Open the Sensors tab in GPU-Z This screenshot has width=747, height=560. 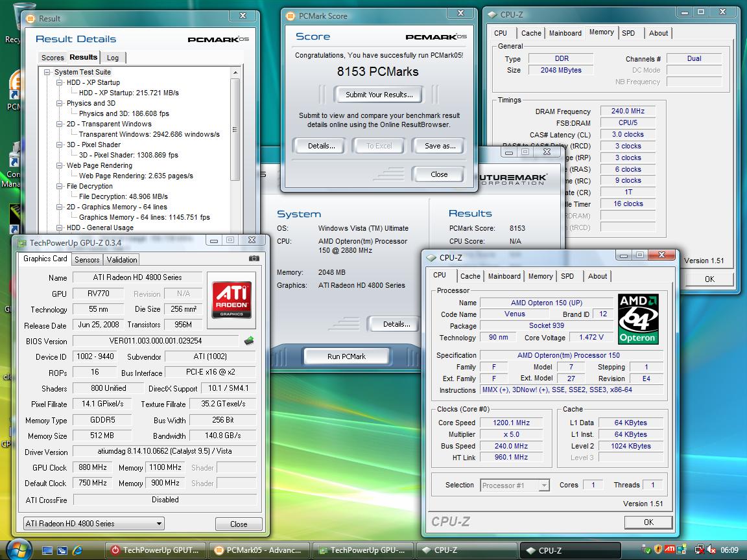click(87, 259)
